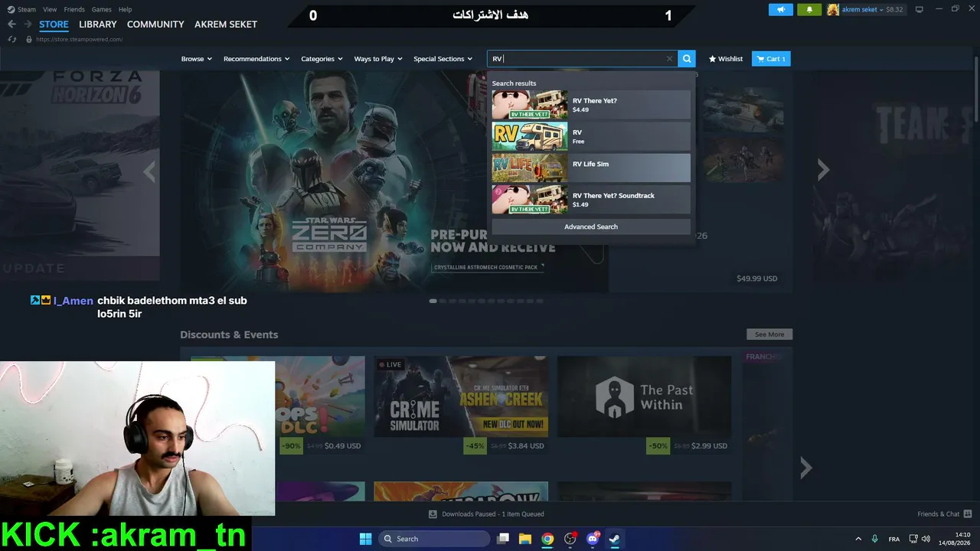
Task: Open the Ways to Play dropdown
Action: 378,59
